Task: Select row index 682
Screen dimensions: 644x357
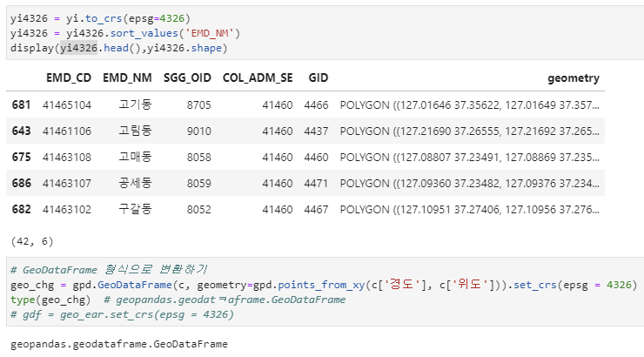Action: pos(22,210)
